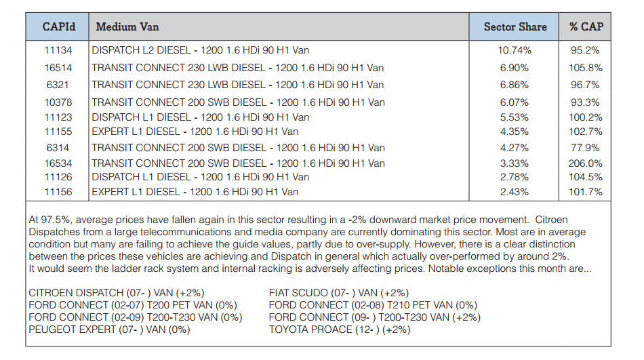Click the DISPATCH L2 DIESEL row description
644x360 pixels.
(201, 50)
